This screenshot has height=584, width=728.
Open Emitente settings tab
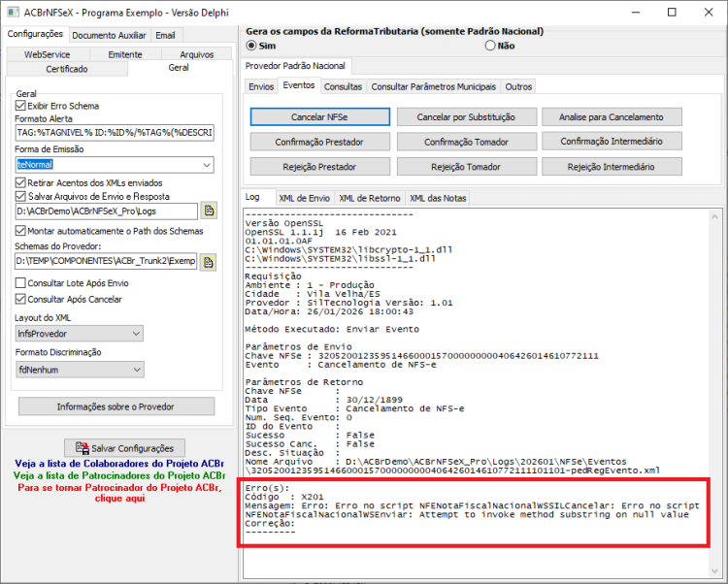click(125, 54)
